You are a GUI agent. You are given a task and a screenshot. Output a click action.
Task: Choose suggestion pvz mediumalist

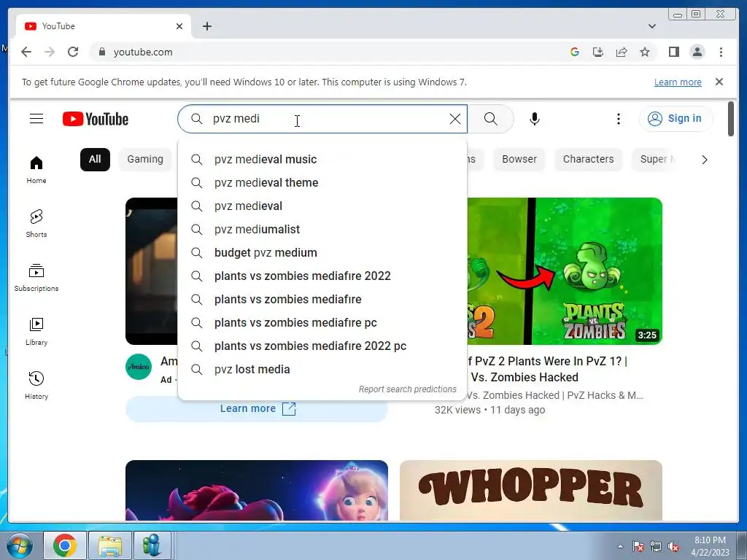(x=322, y=229)
